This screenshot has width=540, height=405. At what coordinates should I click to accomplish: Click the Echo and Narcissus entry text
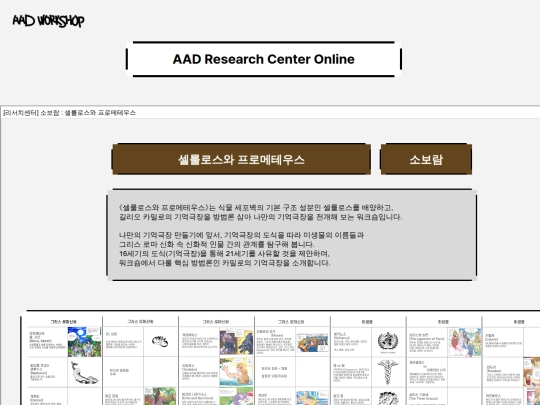(198, 396)
